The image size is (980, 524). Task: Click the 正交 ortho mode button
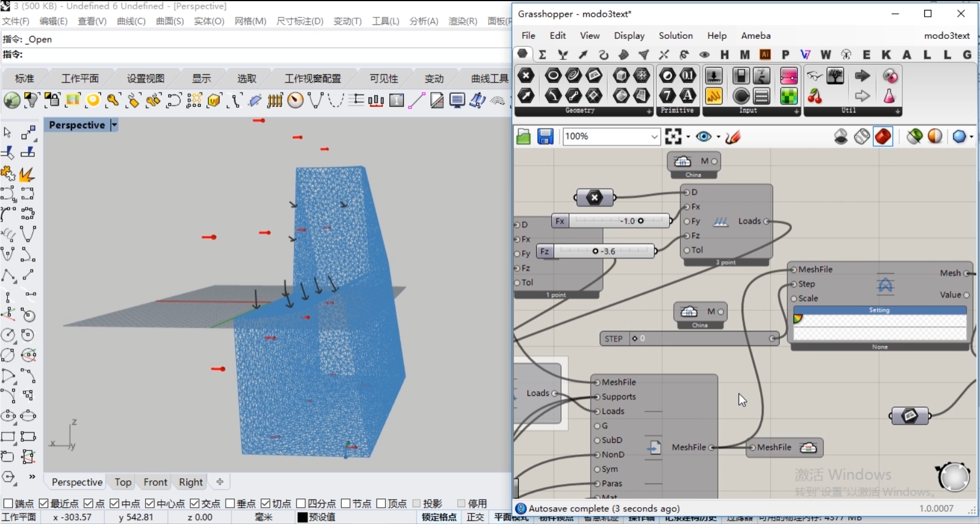(x=475, y=517)
